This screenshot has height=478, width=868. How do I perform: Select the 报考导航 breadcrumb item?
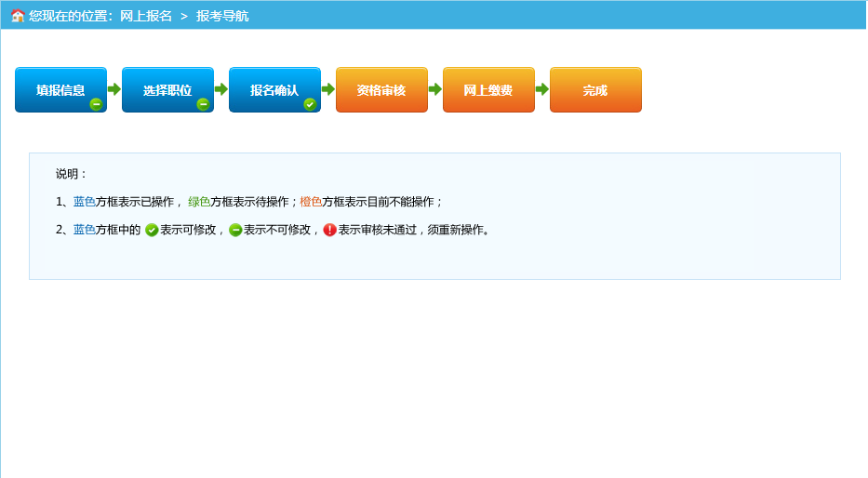pos(222,16)
